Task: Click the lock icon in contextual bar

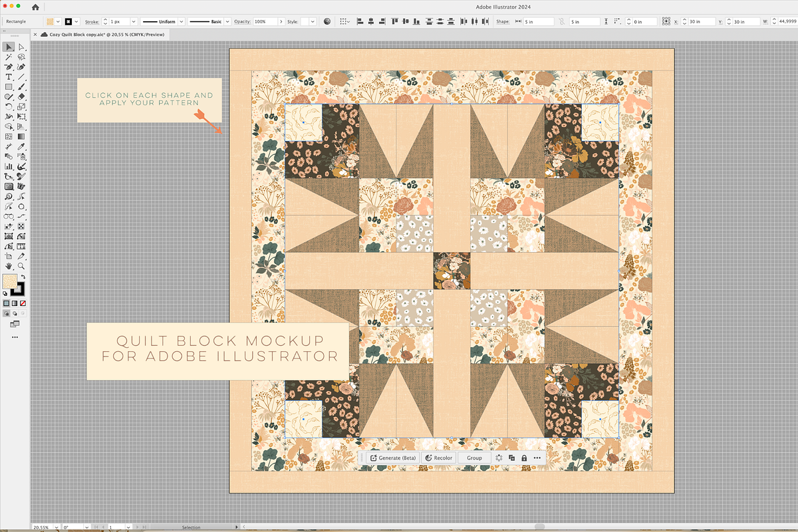Action: tap(524, 458)
